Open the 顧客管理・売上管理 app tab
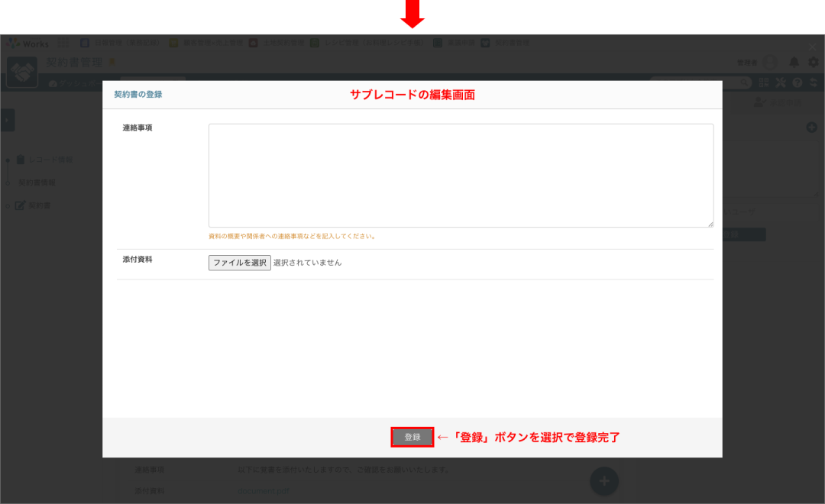Image resolution: width=825 pixels, height=504 pixels. point(205,43)
